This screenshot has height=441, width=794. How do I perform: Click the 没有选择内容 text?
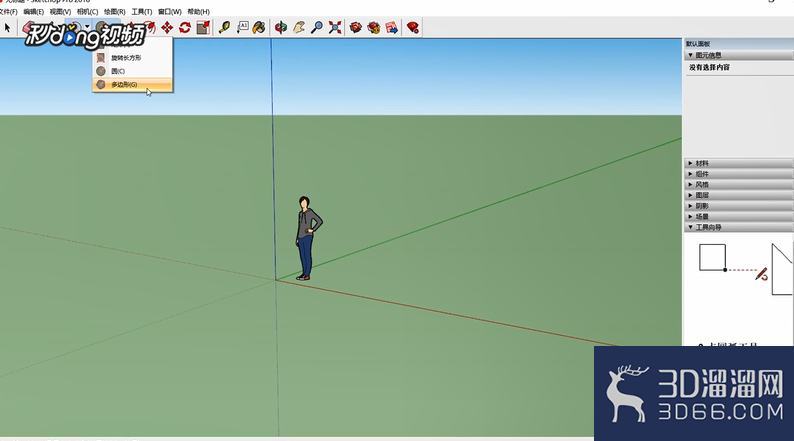[x=709, y=67]
